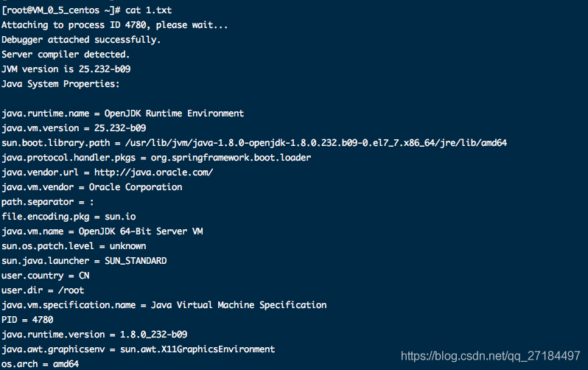Image resolution: width=588 pixels, height=370 pixels.
Task: Click the 'OpenJDK Runtime Environment' value
Action: tap(174, 114)
